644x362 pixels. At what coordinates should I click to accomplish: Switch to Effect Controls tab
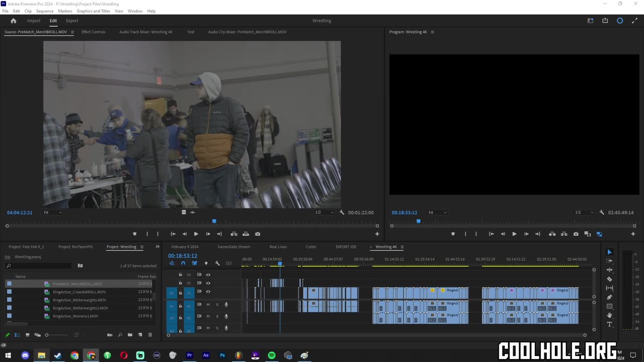pyautogui.click(x=94, y=32)
